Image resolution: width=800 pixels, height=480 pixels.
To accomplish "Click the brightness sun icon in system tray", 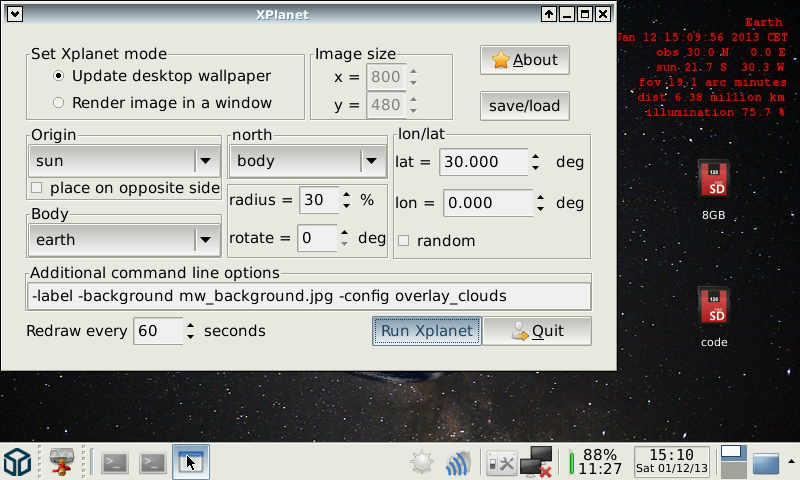I will tap(422, 463).
